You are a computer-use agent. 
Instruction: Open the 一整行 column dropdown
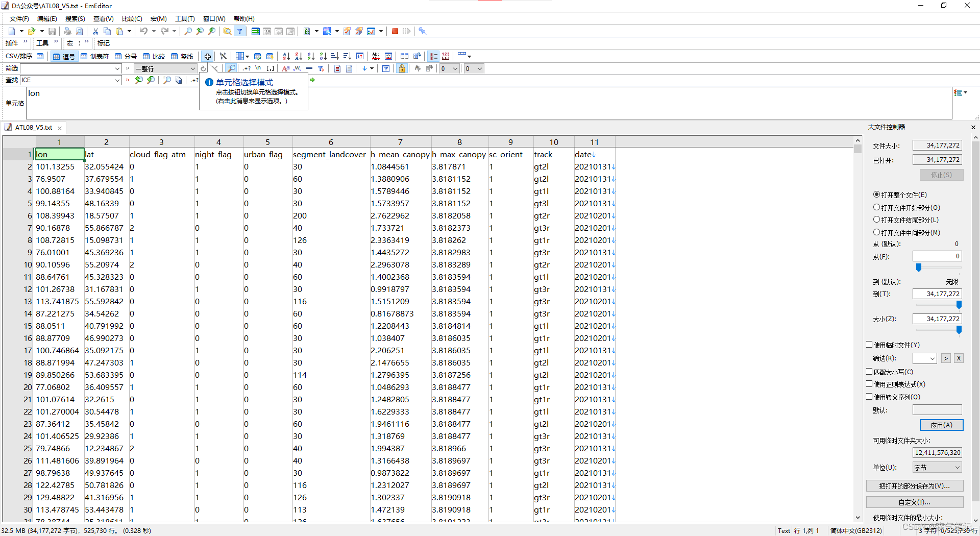[x=193, y=68]
